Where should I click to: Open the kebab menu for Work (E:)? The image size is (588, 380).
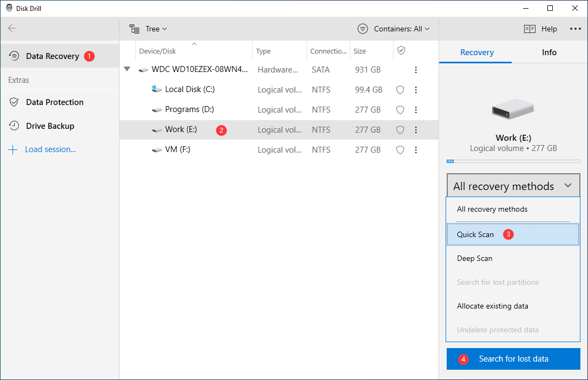coord(415,130)
